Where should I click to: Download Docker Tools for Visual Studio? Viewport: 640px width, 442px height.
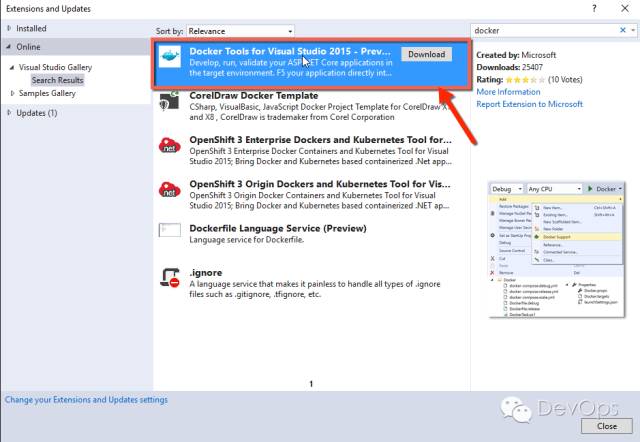coord(427,54)
